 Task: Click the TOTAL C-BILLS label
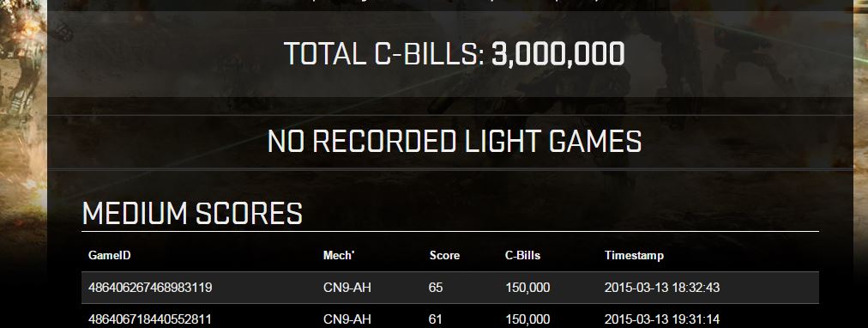[384, 54]
